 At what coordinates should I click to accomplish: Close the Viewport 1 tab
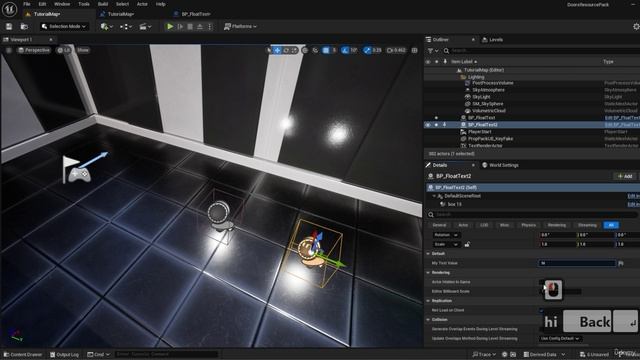[x=51, y=40]
